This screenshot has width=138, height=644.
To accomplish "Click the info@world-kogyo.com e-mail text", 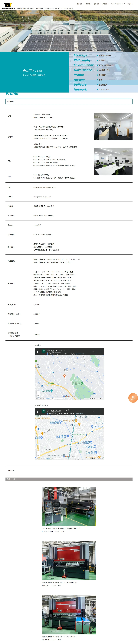I will pyautogui.click(x=42, y=197).
